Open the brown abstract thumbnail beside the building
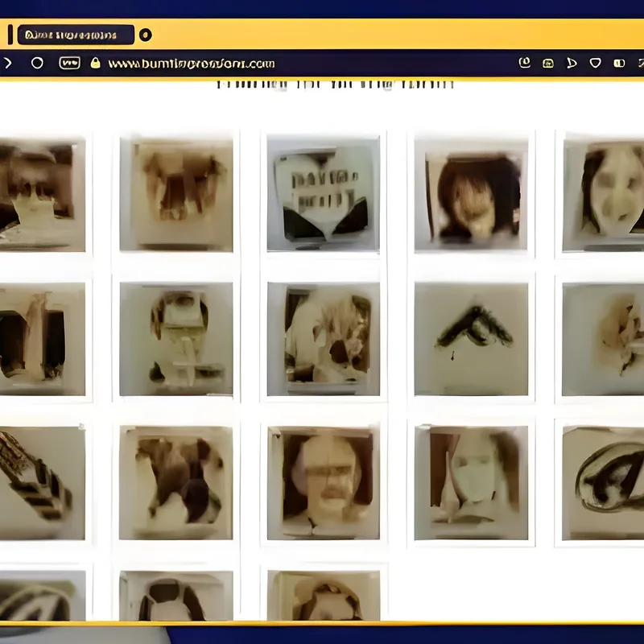 [176, 194]
